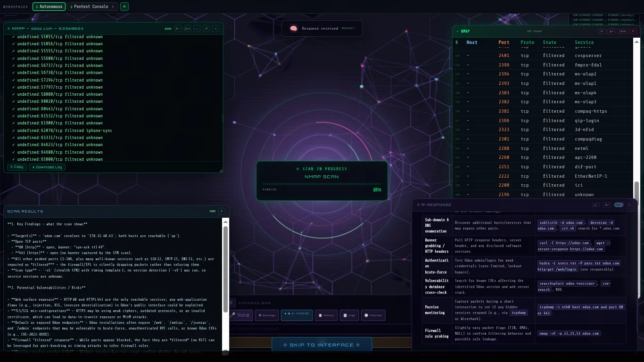Clear the NMAP results table

pos(622,32)
